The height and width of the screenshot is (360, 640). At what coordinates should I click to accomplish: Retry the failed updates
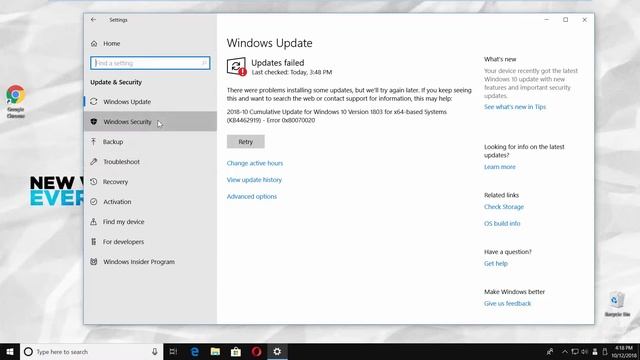pyautogui.click(x=246, y=142)
